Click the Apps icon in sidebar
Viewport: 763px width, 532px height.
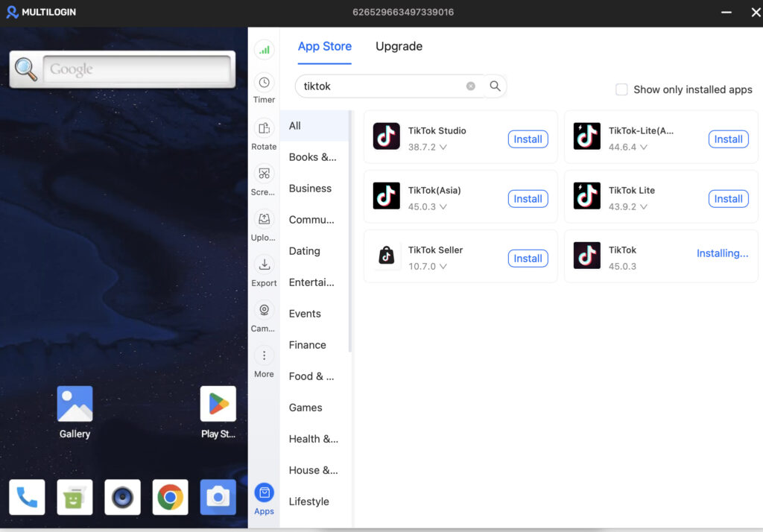click(x=264, y=493)
